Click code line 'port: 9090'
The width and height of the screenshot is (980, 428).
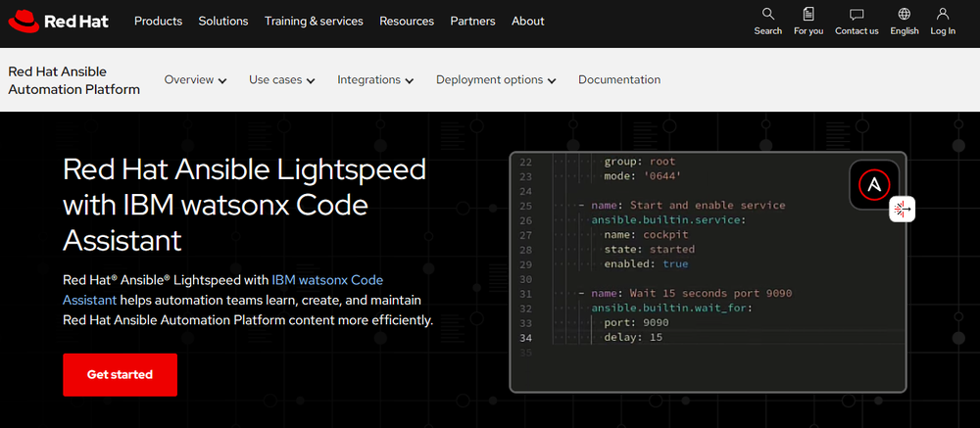[x=636, y=323]
